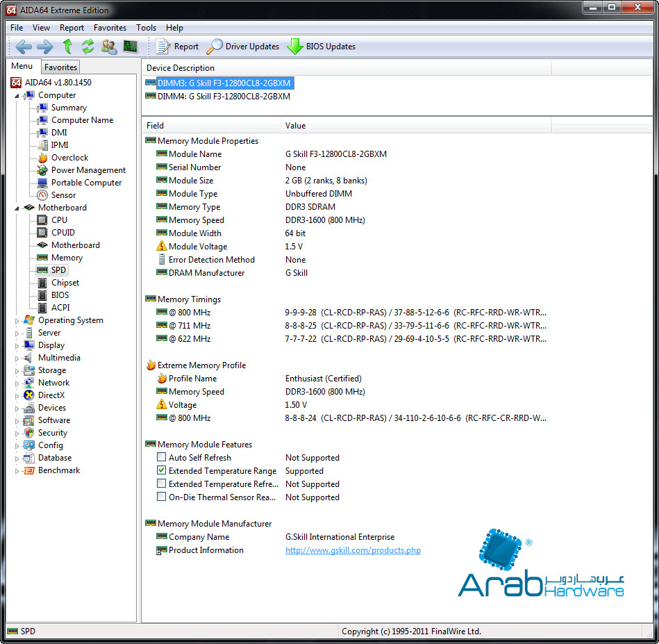Expand the Devices tree node
This screenshot has width=659, height=644.
(x=17, y=408)
